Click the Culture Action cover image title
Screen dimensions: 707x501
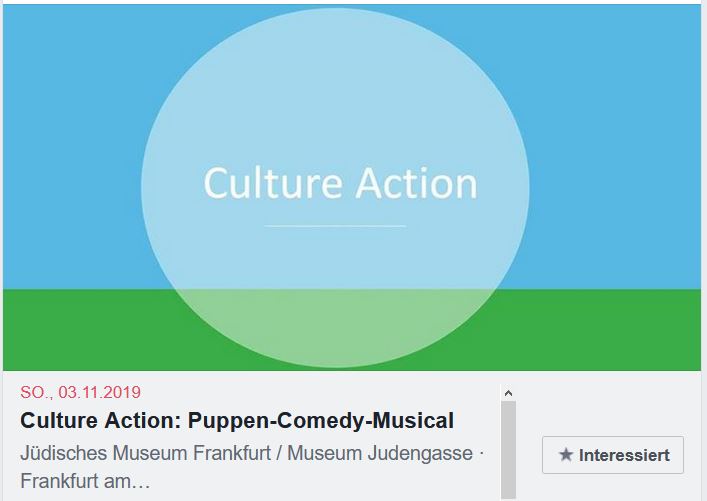pos(340,184)
